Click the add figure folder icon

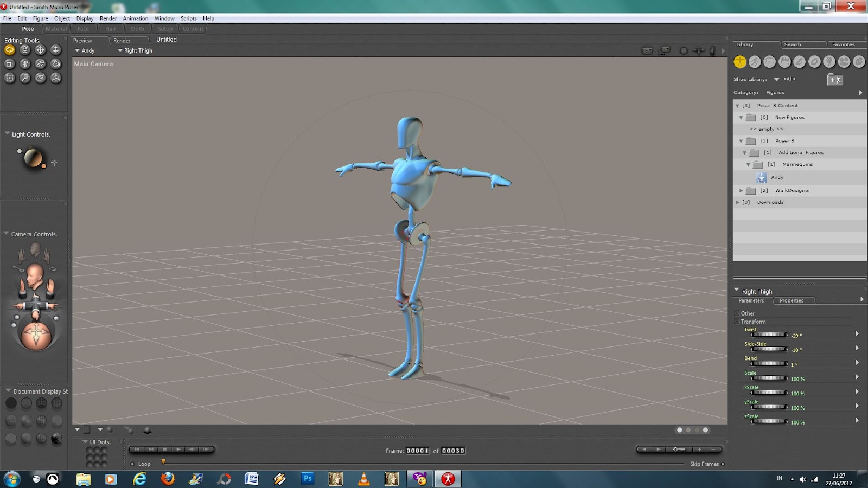(x=835, y=80)
